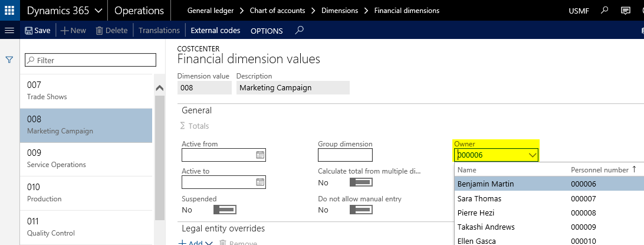Screen dimensions: 644x245
Task: Click the filter funnel icon
Action: pos(9,60)
